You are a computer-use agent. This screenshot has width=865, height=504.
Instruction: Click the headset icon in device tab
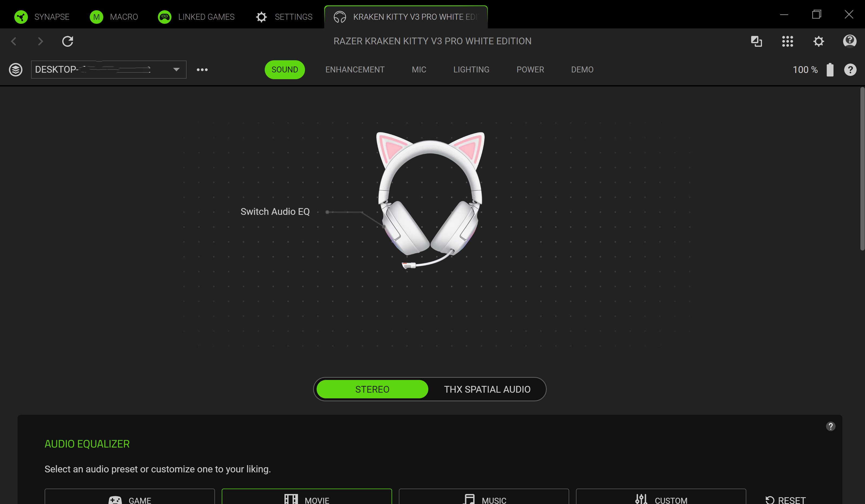pos(340,17)
